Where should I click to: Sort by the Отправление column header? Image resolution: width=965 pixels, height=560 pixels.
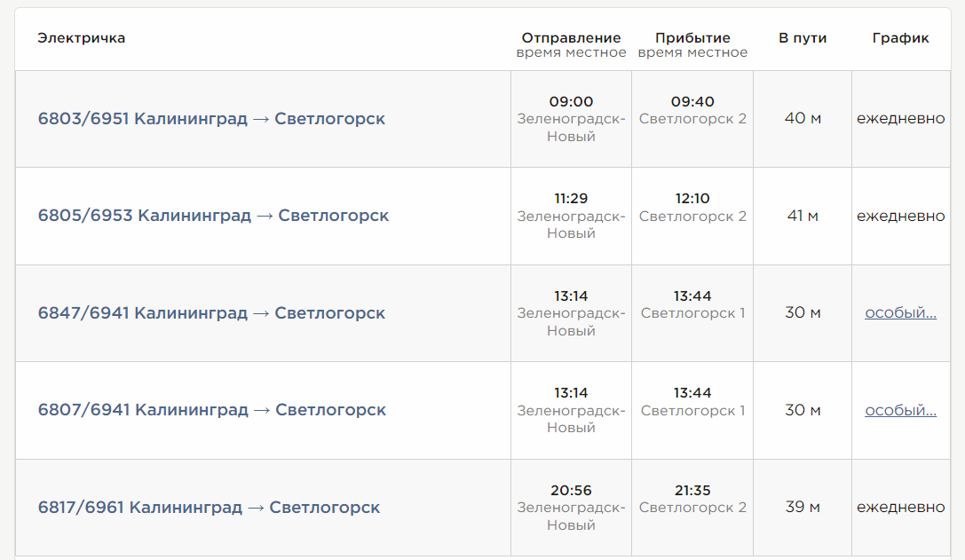(x=570, y=38)
